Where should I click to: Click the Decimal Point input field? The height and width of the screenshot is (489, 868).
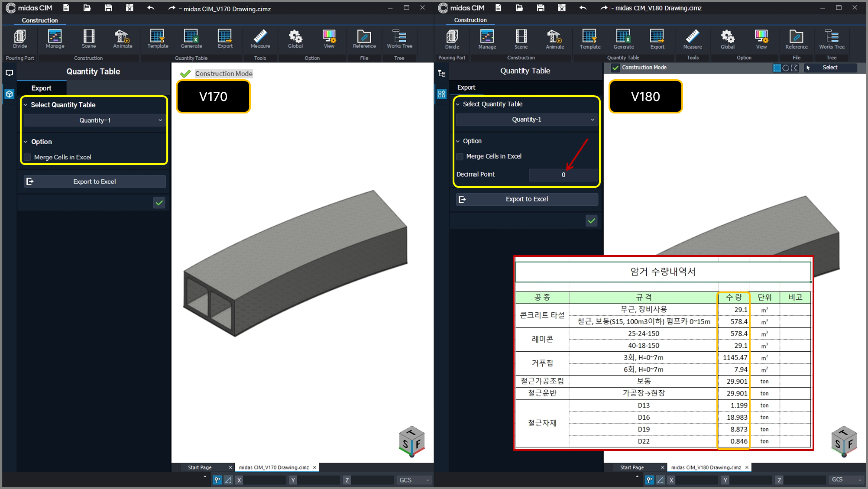point(563,175)
